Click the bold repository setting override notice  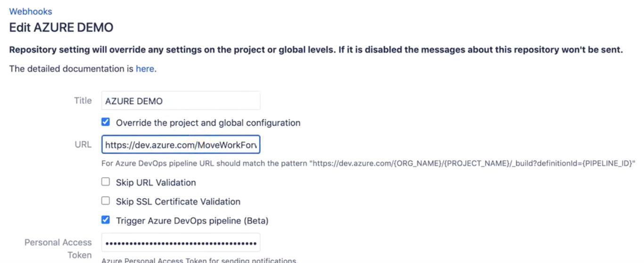point(316,50)
